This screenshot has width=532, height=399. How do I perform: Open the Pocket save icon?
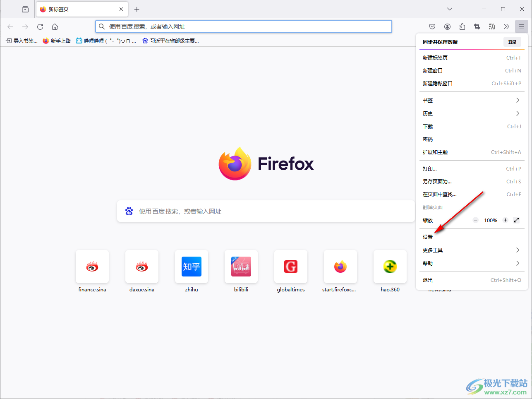pyautogui.click(x=432, y=26)
